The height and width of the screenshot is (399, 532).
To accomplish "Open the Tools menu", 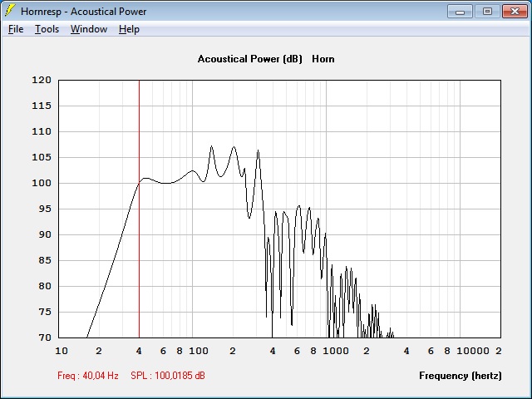I will click(47, 29).
